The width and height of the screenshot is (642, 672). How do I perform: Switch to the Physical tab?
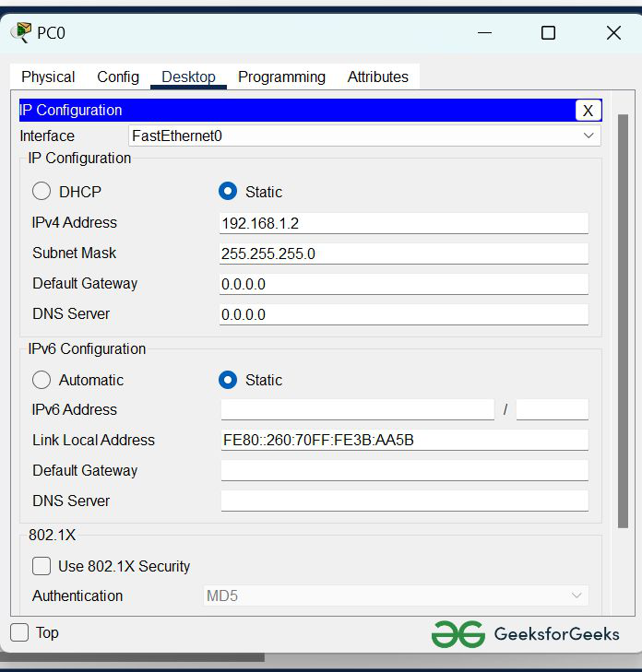coord(48,77)
